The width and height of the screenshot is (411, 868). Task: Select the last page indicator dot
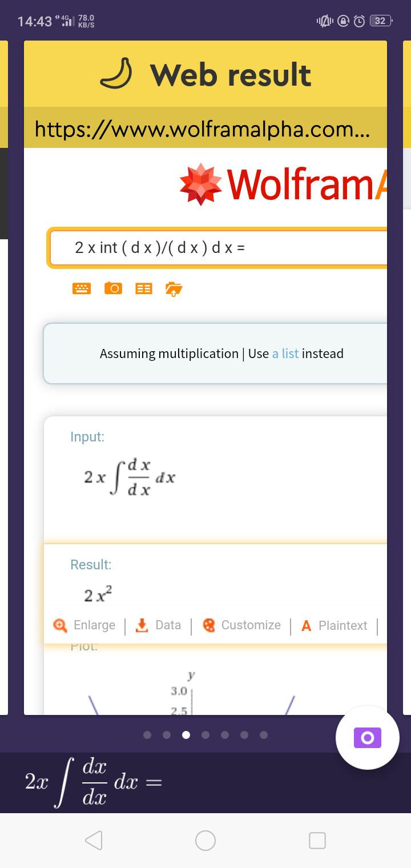coord(264,735)
